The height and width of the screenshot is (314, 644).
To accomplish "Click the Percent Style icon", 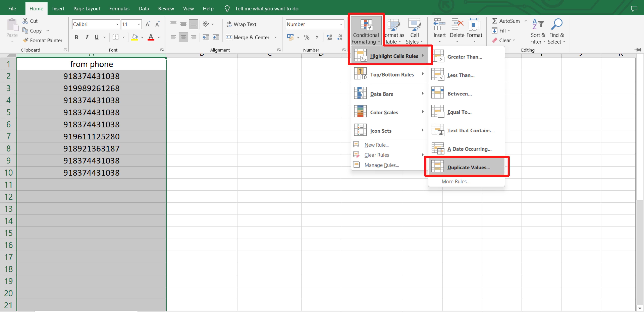I will point(306,37).
